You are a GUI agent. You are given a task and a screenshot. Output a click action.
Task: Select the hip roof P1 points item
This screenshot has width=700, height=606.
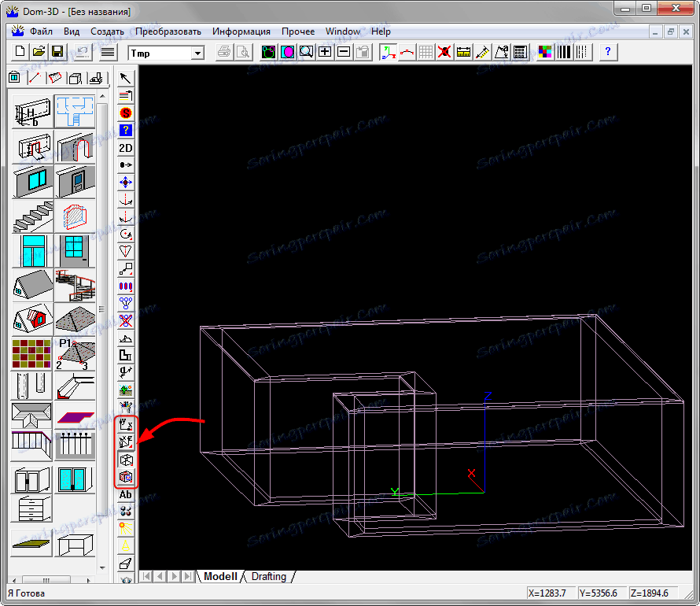(75, 354)
